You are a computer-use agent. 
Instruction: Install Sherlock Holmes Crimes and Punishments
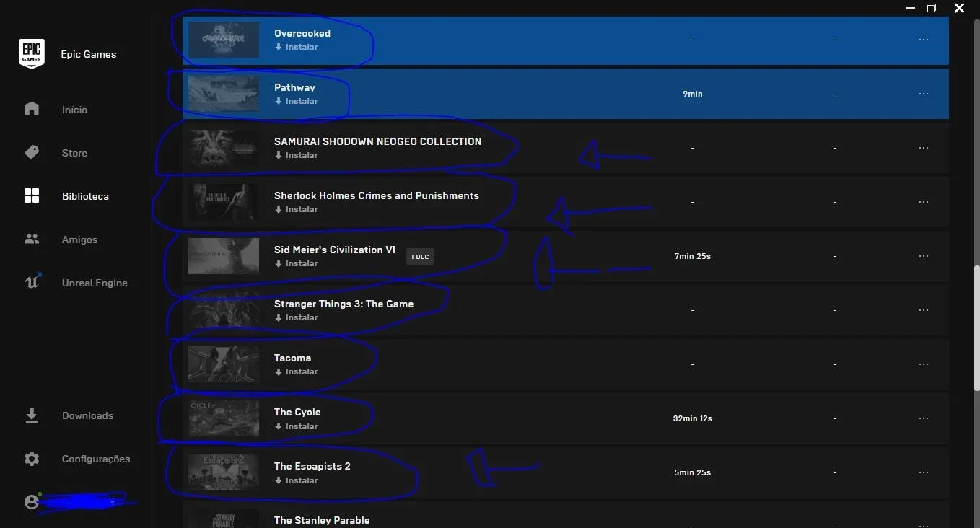[297, 209]
